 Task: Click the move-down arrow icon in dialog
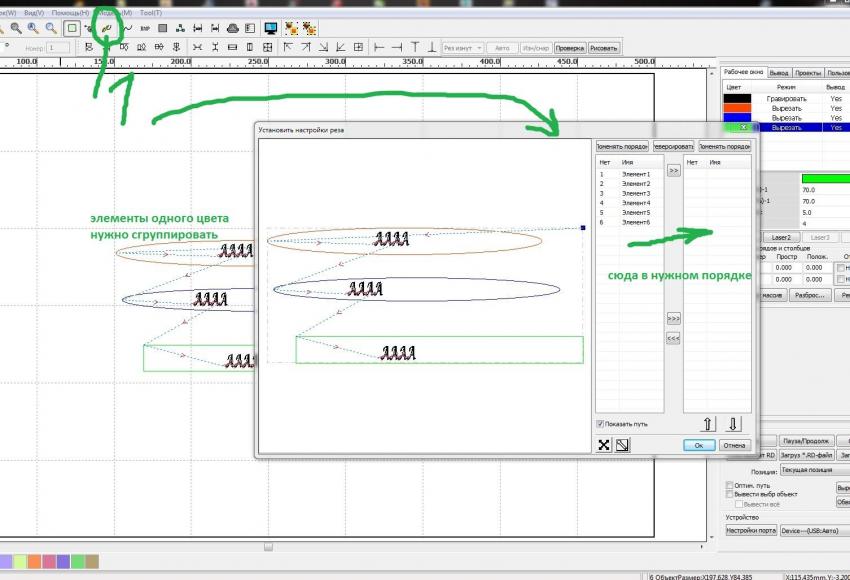733,424
